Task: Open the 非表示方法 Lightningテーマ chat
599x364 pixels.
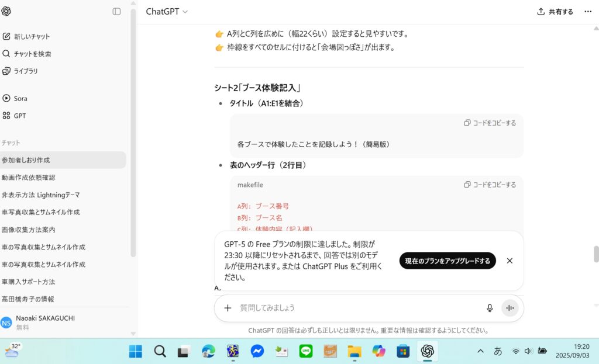Action: pos(40,195)
